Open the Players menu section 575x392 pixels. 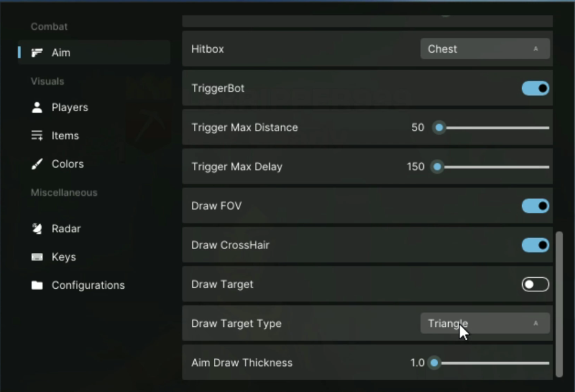coord(70,107)
